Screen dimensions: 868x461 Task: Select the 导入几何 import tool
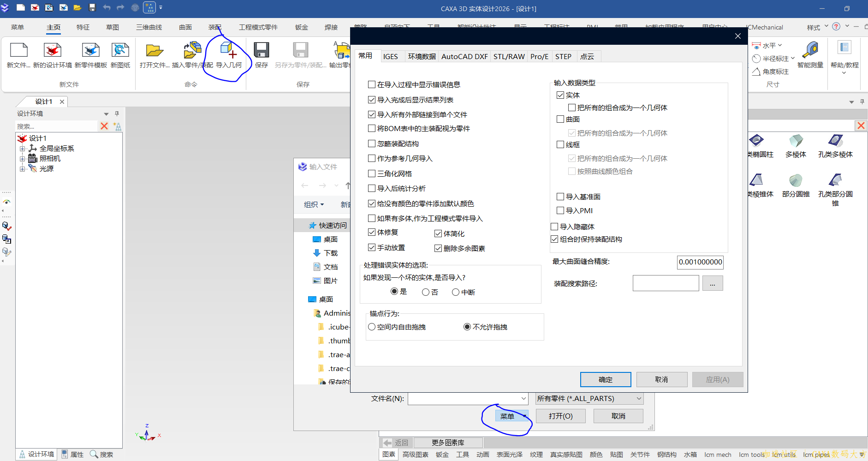[x=229, y=55]
